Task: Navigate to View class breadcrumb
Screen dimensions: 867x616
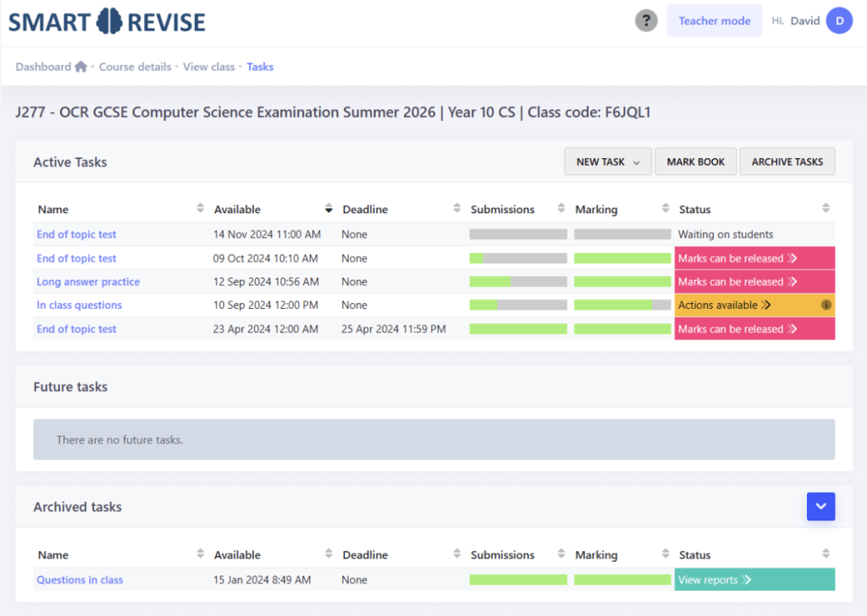Action: coord(208,67)
